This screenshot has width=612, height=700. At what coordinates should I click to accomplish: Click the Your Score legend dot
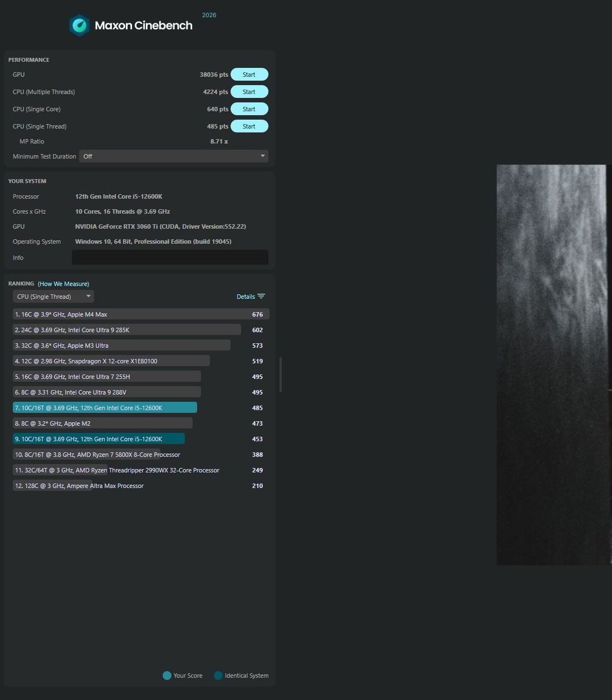(167, 676)
